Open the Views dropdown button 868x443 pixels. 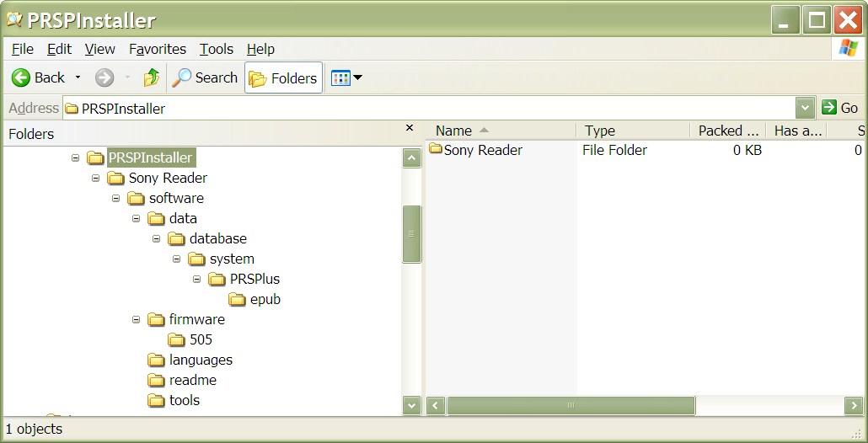[346, 78]
